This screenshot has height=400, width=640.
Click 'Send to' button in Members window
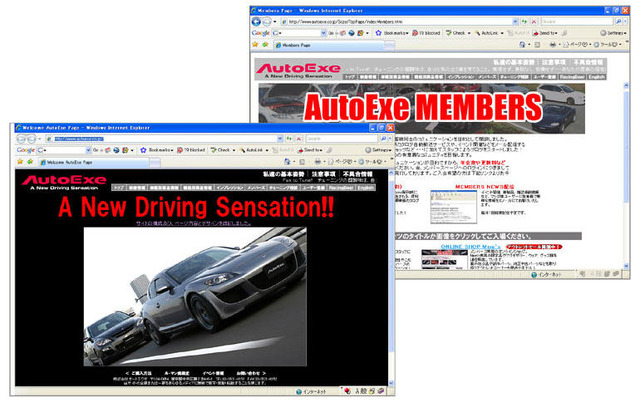[544, 33]
